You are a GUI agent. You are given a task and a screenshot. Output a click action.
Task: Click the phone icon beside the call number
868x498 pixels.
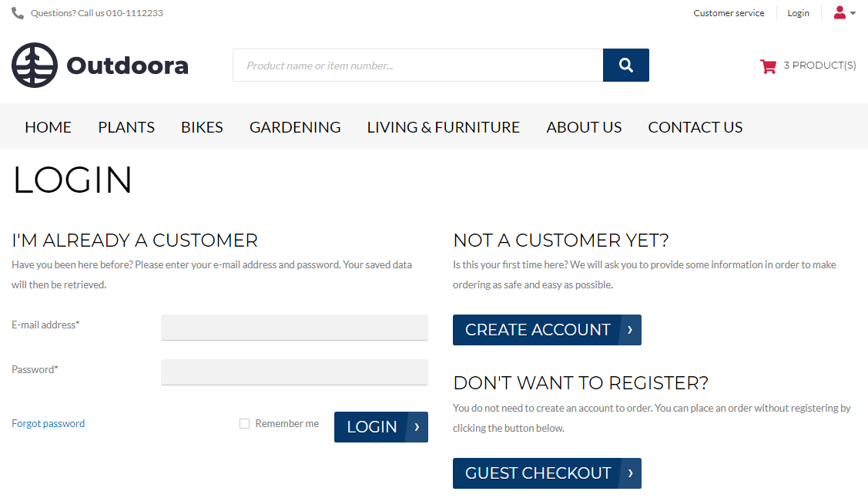[18, 13]
